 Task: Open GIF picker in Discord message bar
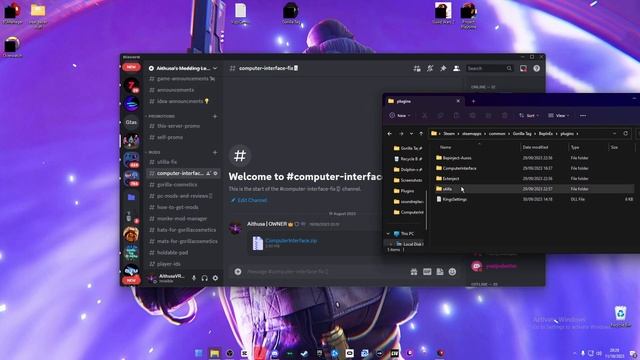(x=427, y=272)
